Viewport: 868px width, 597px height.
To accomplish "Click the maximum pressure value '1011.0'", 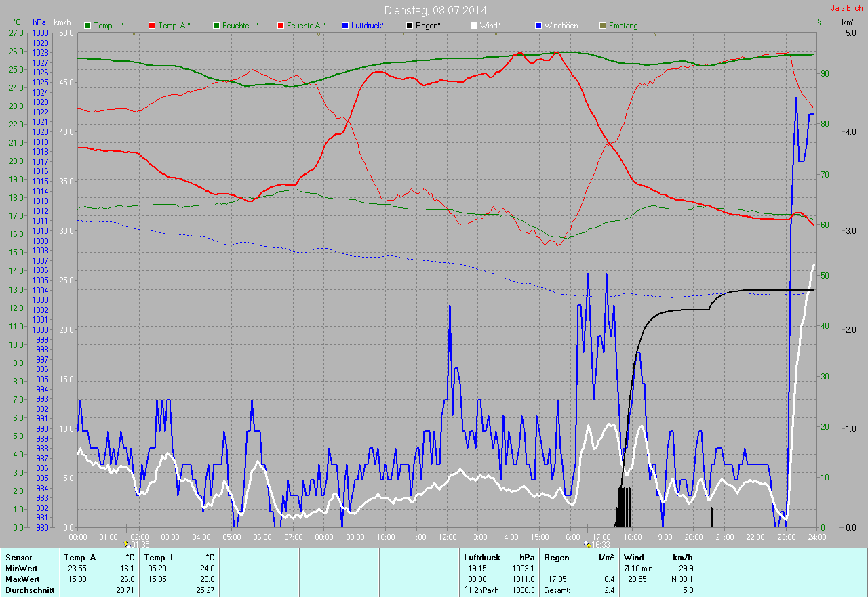I will click(x=523, y=579).
